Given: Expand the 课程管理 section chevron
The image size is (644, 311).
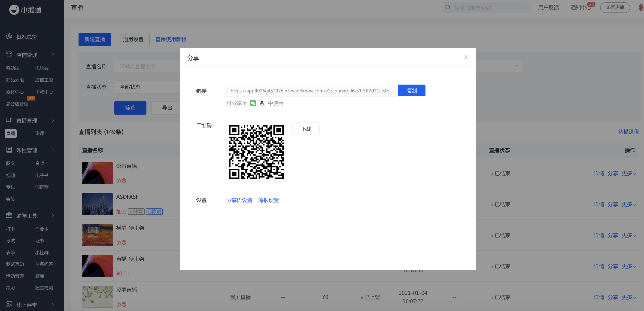Looking at the screenshot, I should [53, 150].
